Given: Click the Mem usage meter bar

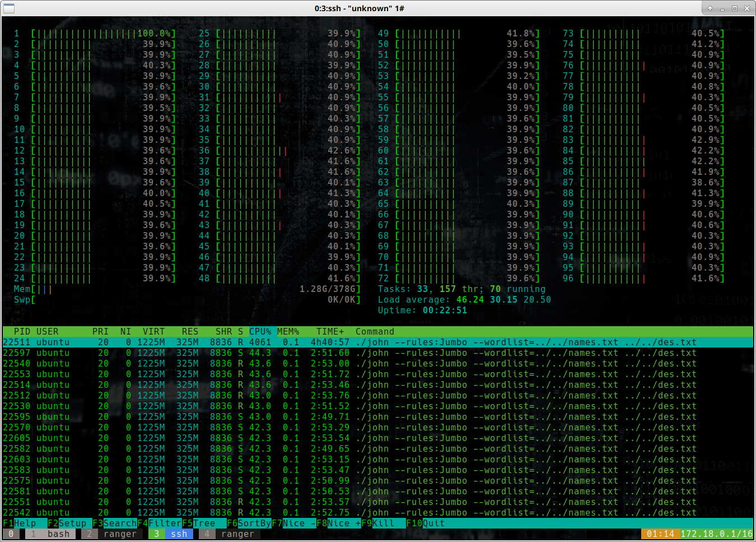Looking at the screenshot, I should pos(188,289).
